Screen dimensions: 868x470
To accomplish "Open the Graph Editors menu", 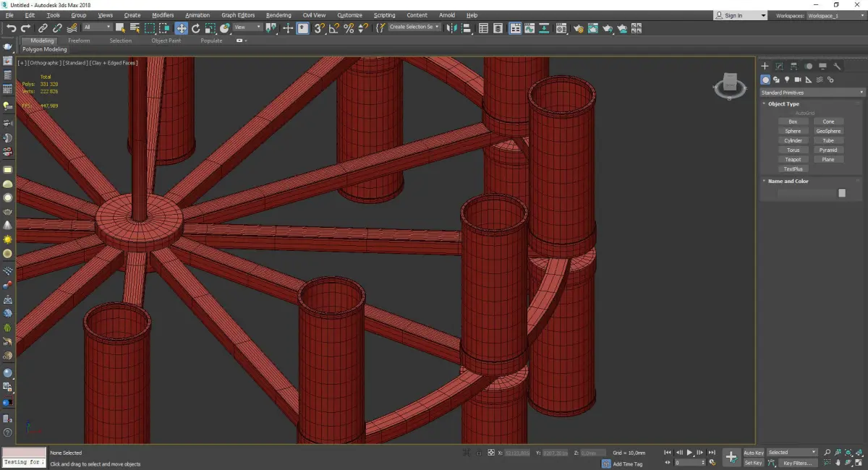I will pyautogui.click(x=238, y=15).
